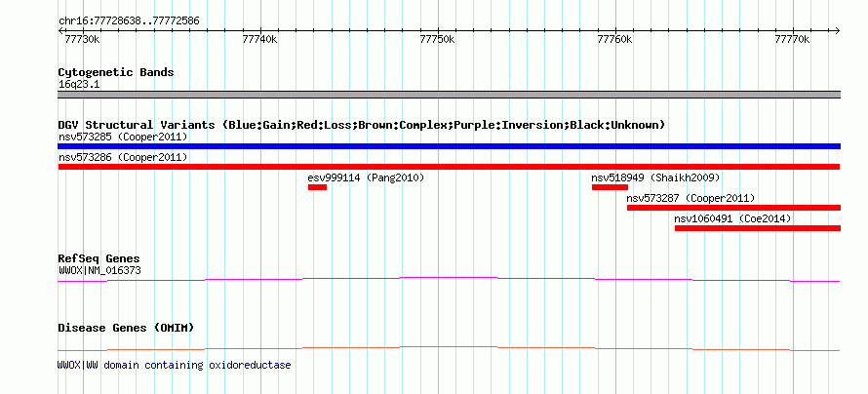Image resolution: width=868 pixels, height=394 pixels.
Task: Click the red nsv573286 loss variant bar
Action: coord(449,167)
